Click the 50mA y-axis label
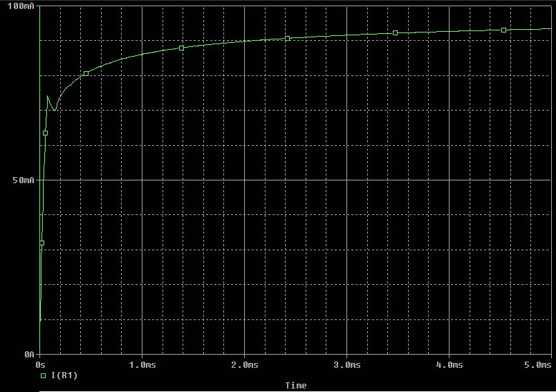The image size is (556, 392). 24,180
